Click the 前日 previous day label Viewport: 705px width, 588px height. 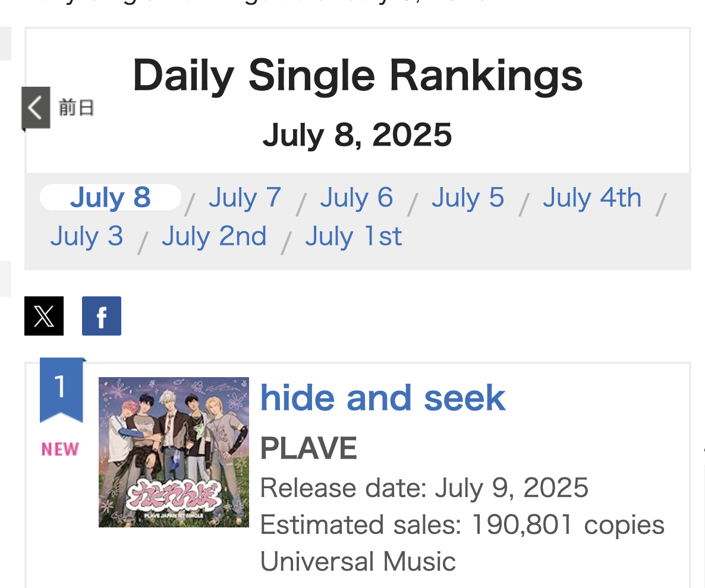coord(77,108)
